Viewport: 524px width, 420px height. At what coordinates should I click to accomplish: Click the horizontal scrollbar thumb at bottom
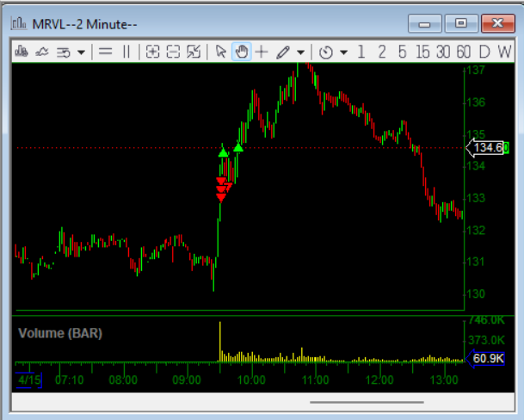[x=367, y=402]
